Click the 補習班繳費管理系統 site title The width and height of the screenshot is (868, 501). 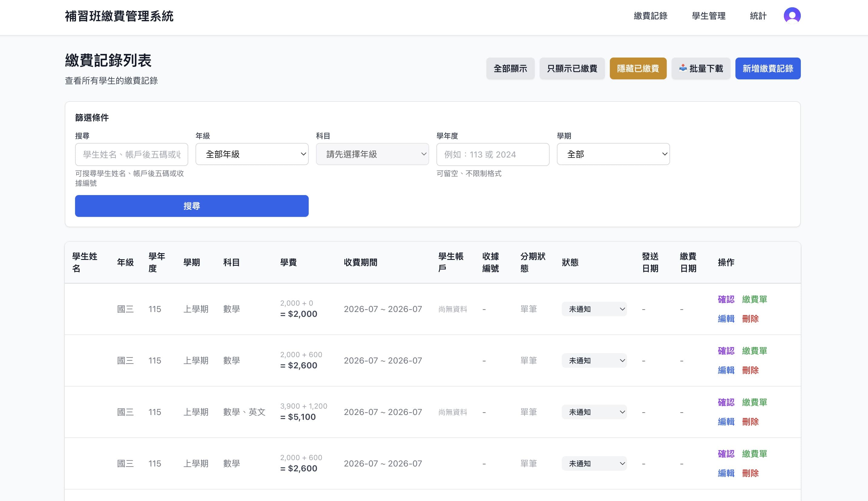pyautogui.click(x=119, y=16)
